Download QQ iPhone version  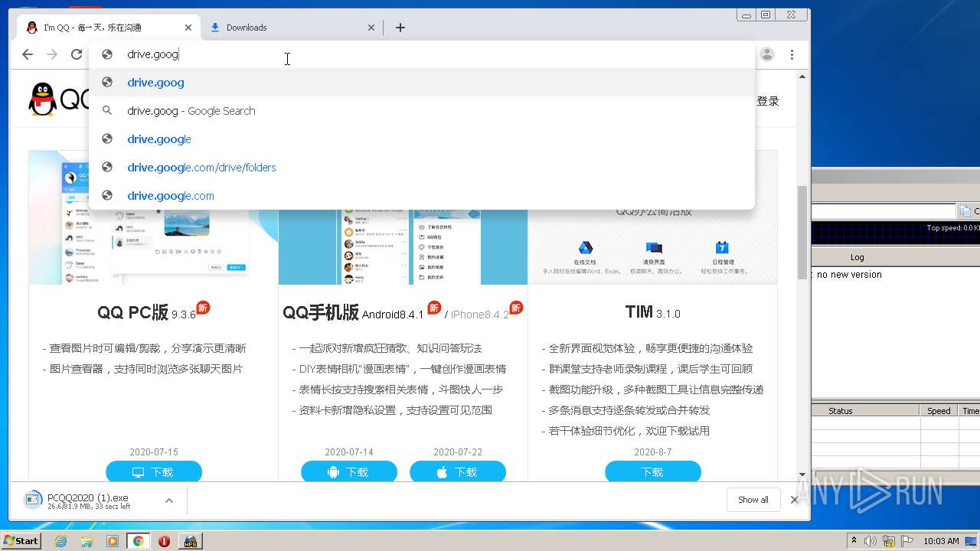458,472
